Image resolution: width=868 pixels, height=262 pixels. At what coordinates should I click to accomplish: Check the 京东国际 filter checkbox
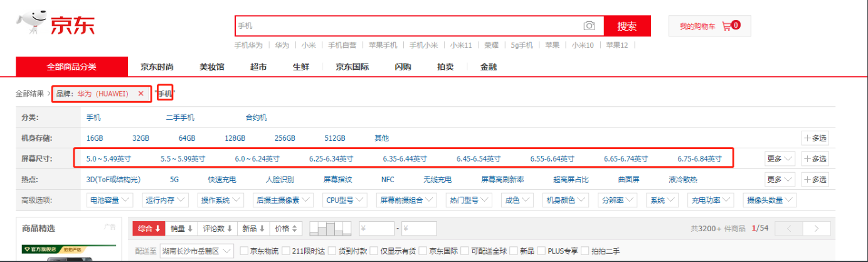(x=423, y=251)
